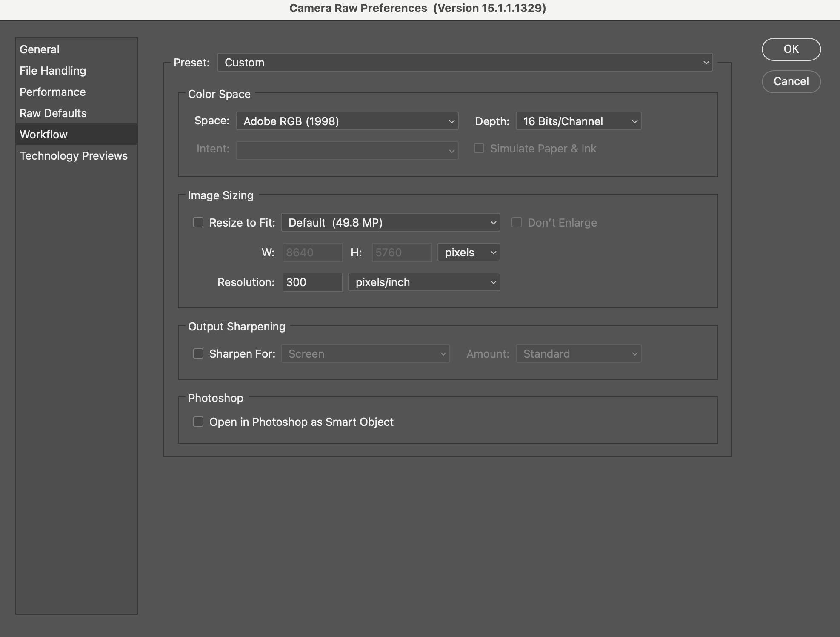
Task: Click the OK button
Action: coord(791,49)
